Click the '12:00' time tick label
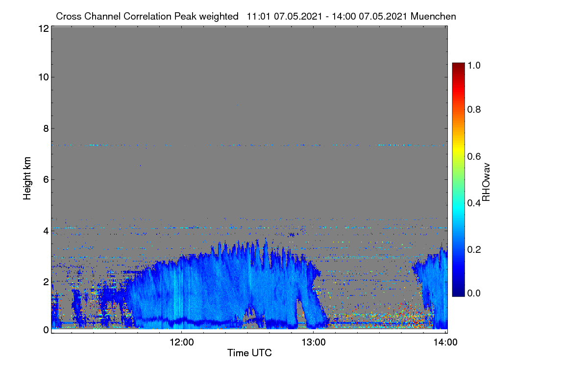 182,343
